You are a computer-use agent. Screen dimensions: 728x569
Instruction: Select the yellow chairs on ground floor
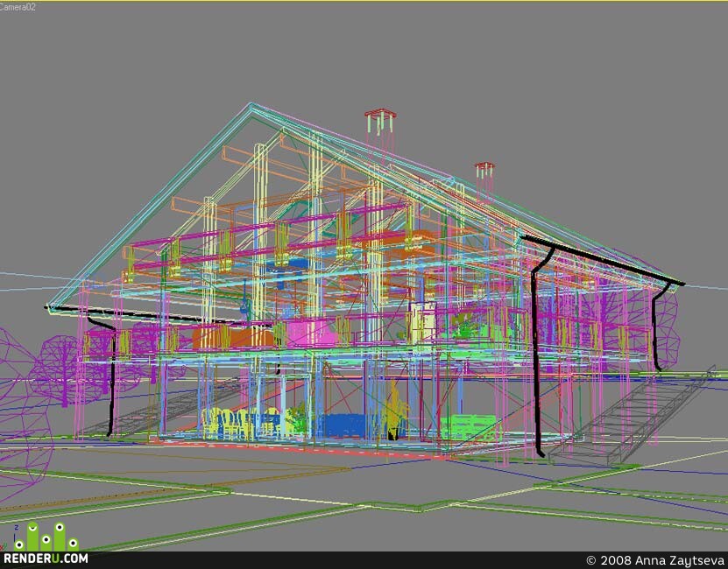pos(241,424)
